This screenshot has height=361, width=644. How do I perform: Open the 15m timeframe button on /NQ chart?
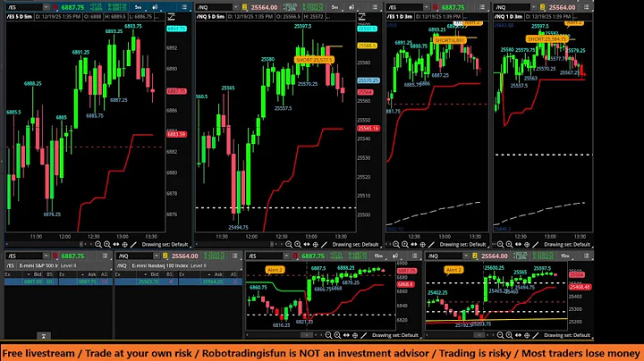point(565,256)
